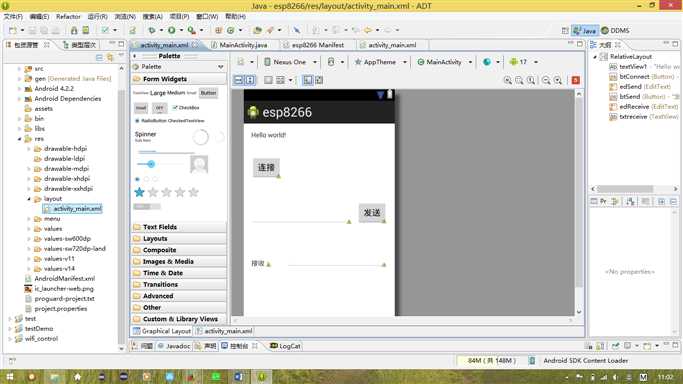Switch to the Java perspective button
Viewport: 683px width, 384px height.
[x=585, y=30]
